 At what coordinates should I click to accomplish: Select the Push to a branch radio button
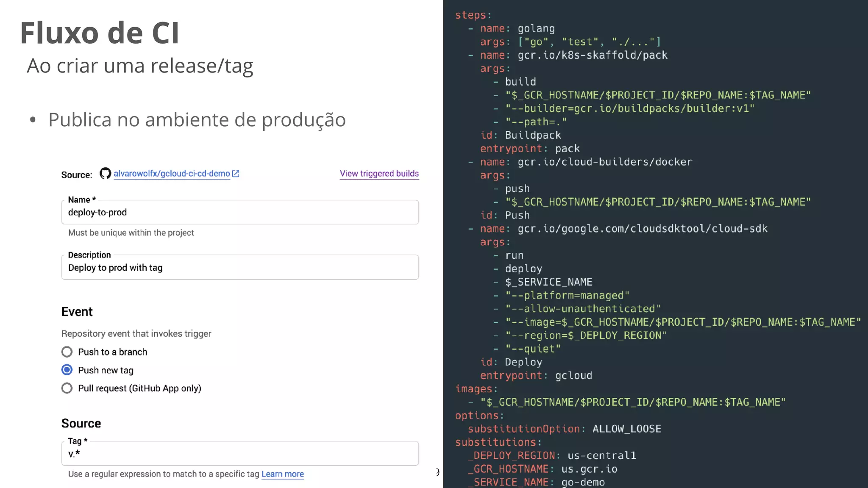(67, 352)
